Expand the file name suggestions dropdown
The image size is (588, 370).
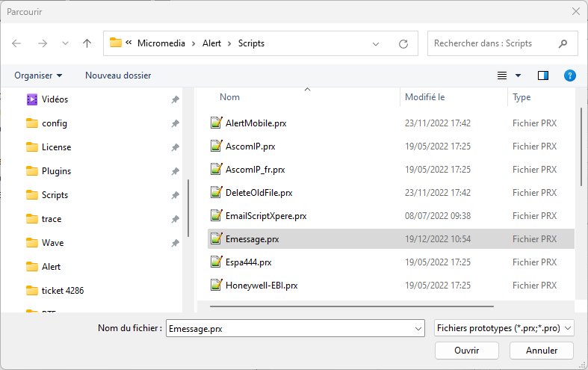[418, 328]
